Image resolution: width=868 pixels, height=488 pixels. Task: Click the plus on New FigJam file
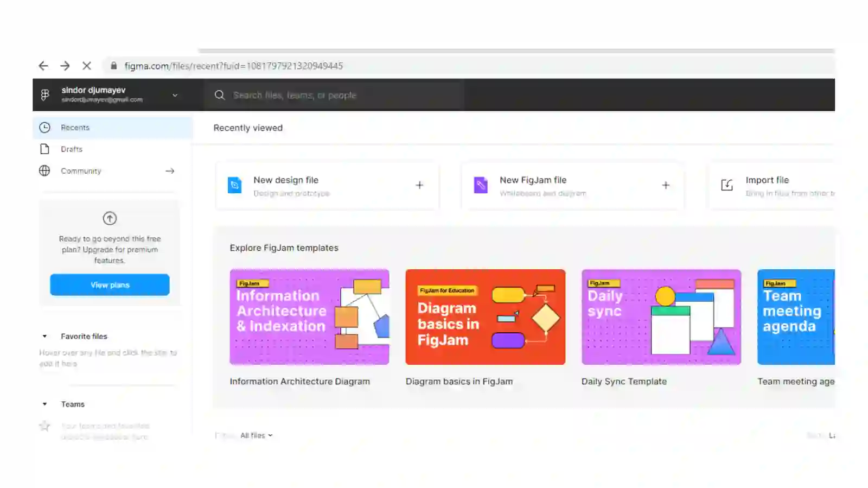(666, 185)
